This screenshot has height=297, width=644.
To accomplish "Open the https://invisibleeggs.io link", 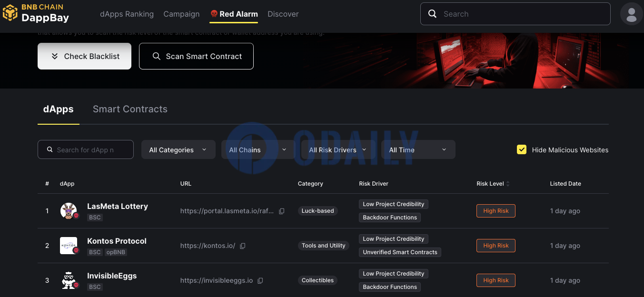I will coord(217,280).
